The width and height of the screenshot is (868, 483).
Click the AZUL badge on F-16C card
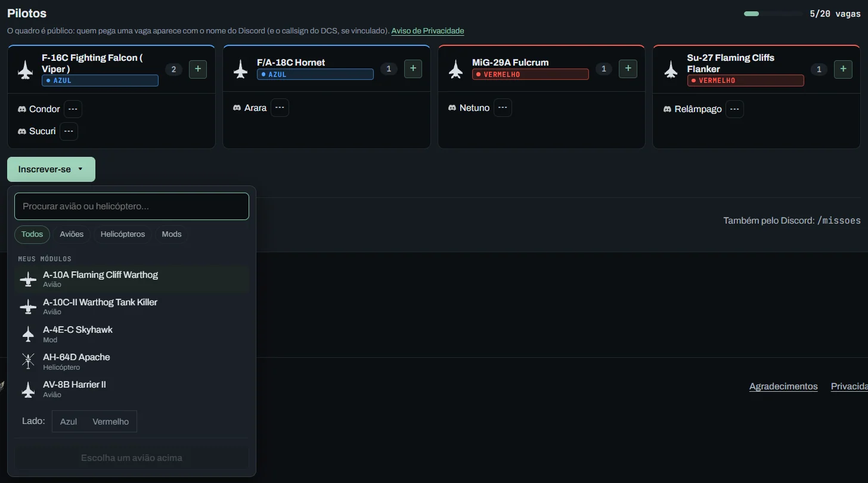(100, 80)
